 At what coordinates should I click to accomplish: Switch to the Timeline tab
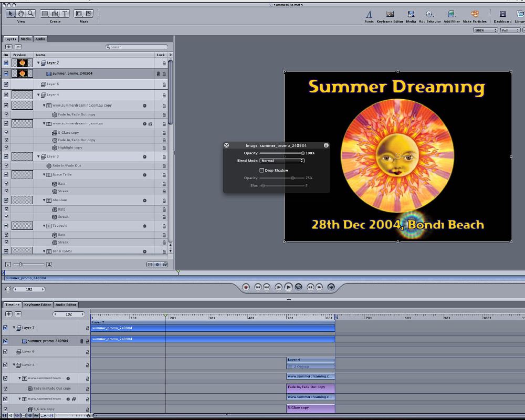[x=13, y=304]
